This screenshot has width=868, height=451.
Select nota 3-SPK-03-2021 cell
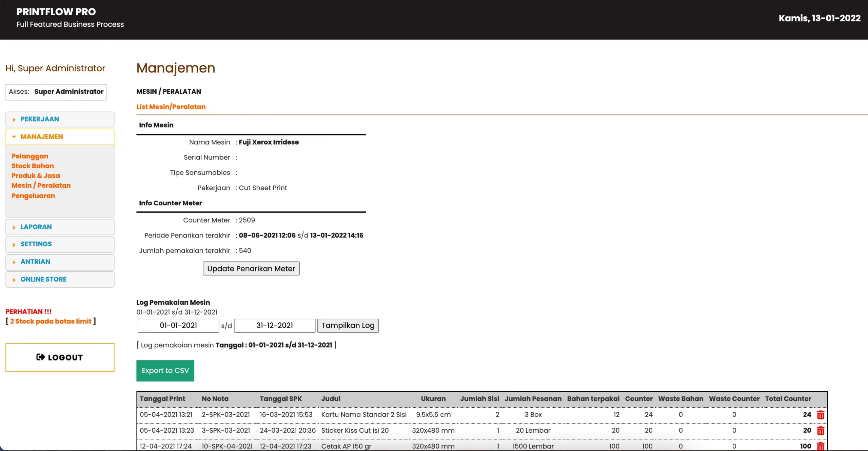coord(226,431)
